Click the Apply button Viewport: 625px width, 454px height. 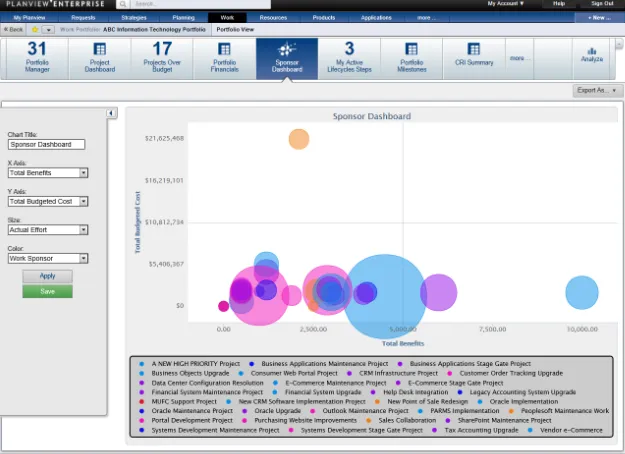pyautogui.click(x=47, y=276)
